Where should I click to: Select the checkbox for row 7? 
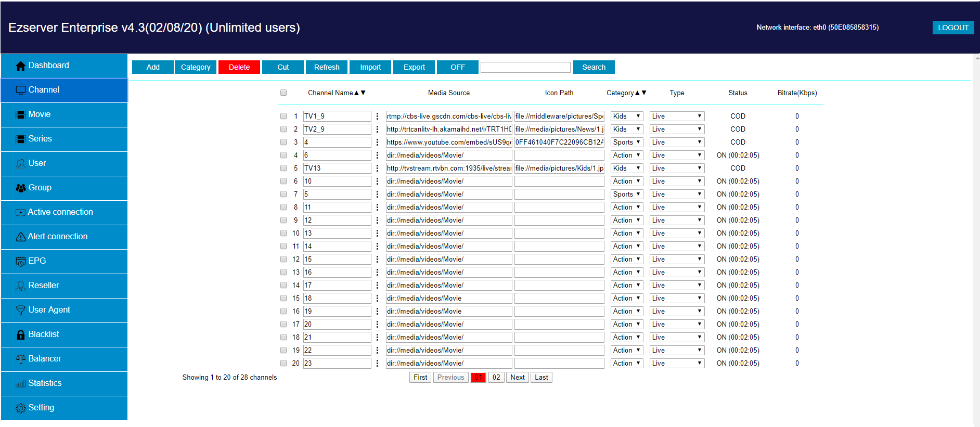[x=283, y=194]
